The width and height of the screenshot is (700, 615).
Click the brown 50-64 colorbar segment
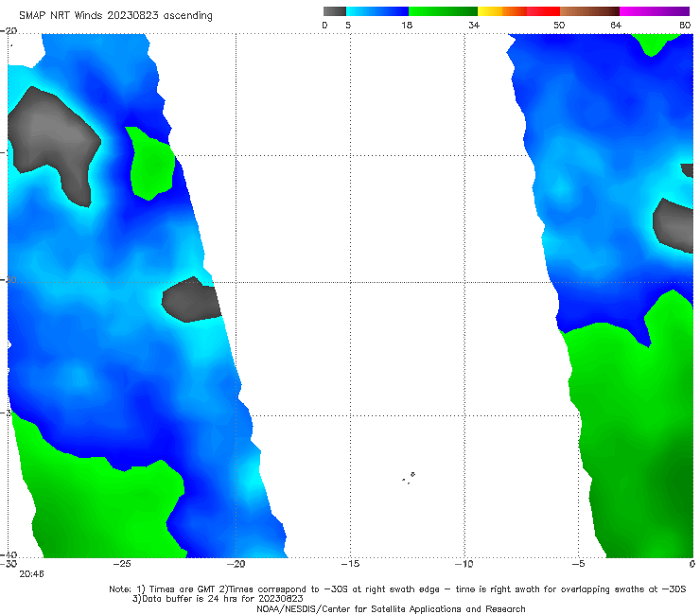589,11
